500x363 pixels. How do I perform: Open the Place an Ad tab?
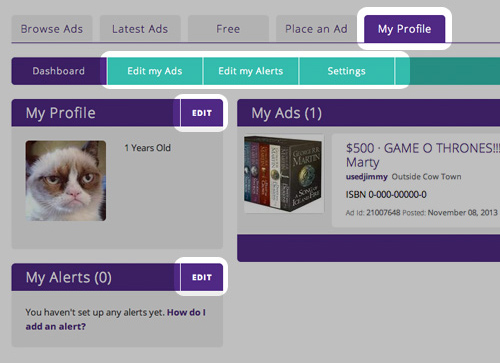tap(316, 29)
